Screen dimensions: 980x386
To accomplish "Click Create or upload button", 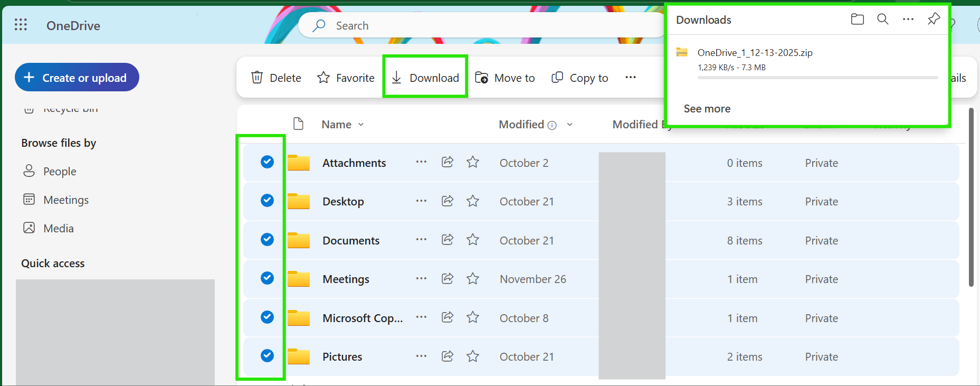I will pos(77,77).
